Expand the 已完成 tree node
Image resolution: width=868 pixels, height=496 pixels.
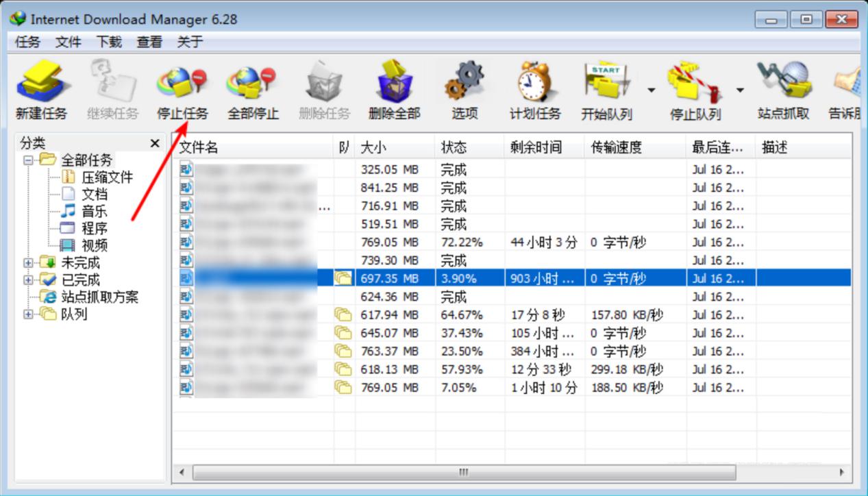click(28, 280)
